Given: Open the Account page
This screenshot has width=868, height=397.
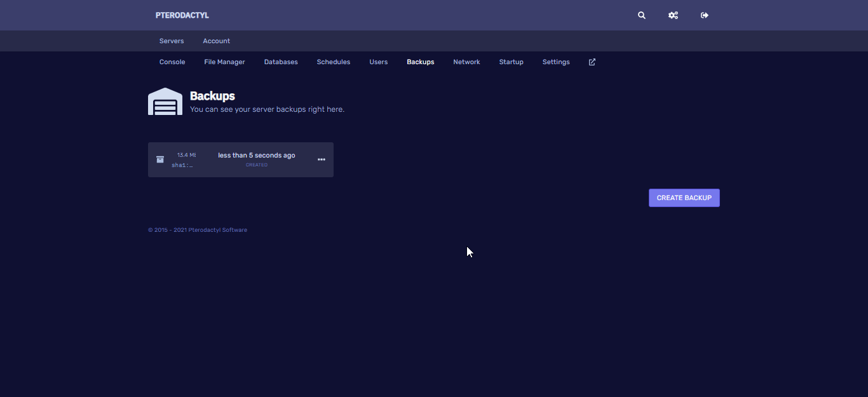Looking at the screenshot, I should 216,41.
